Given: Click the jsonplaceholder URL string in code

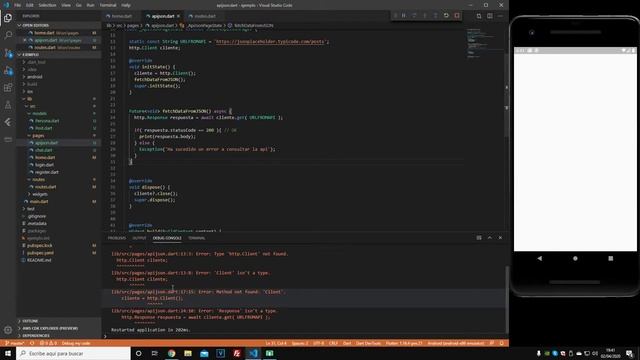Looking at the screenshot, I should [x=271, y=42].
